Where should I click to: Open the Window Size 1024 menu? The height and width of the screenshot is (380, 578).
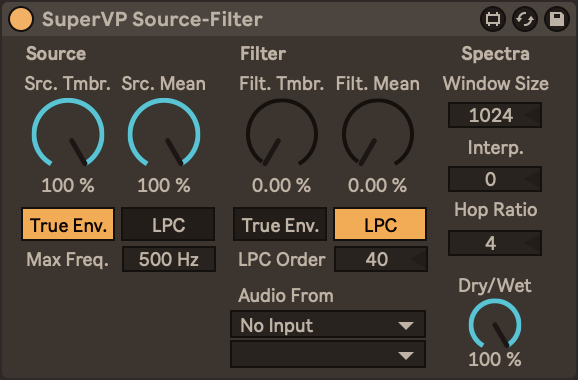click(495, 115)
